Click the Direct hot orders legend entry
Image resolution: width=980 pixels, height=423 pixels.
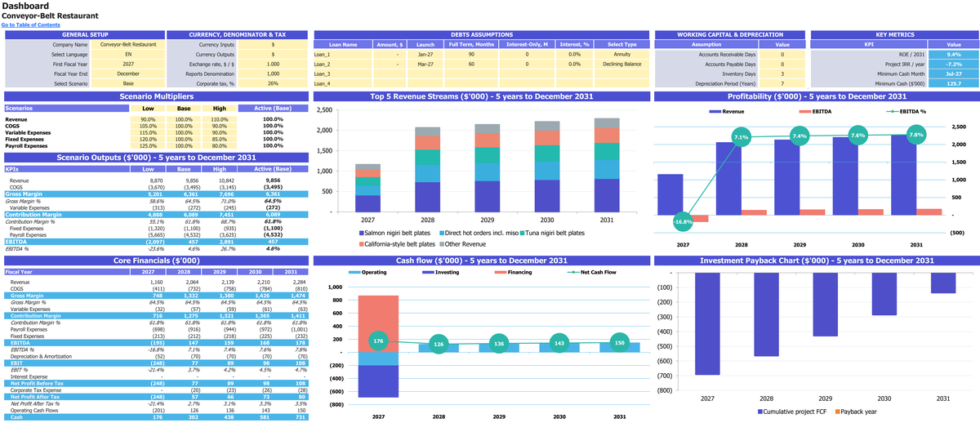[x=481, y=234]
